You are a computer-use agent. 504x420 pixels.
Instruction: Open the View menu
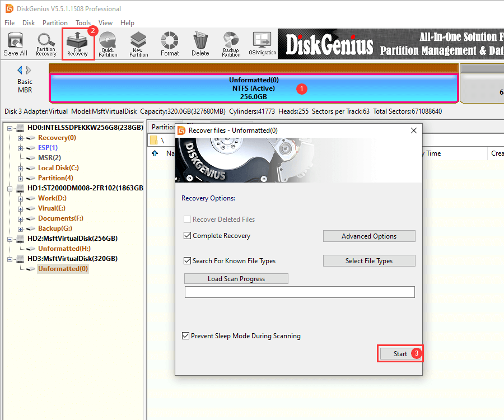click(105, 23)
